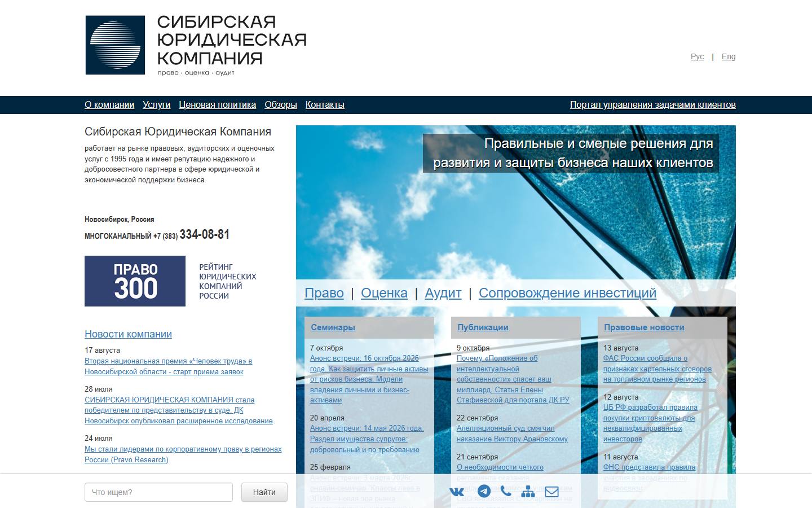Open the Правовые новости heading link
Image resolution: width=812 pixels, height=508 pixels.
tap(644, 327)
